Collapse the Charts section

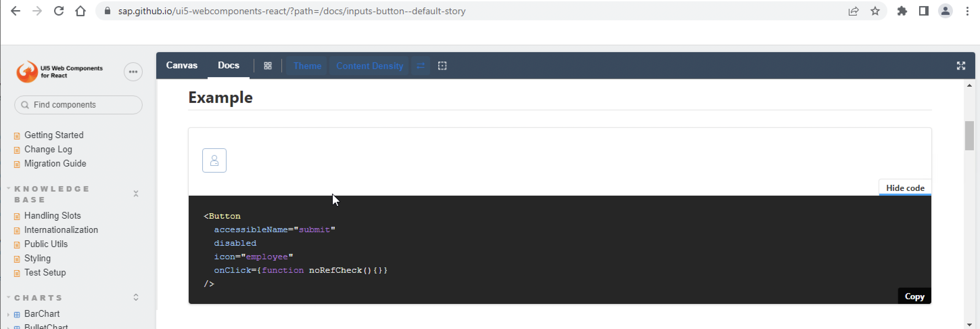[x=136, y=298]
